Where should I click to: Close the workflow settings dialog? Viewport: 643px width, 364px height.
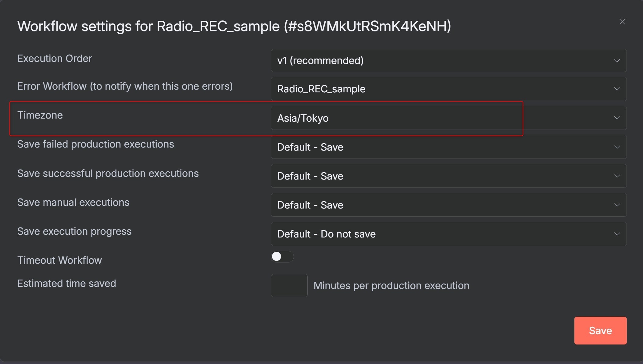[x=622, y=22]
